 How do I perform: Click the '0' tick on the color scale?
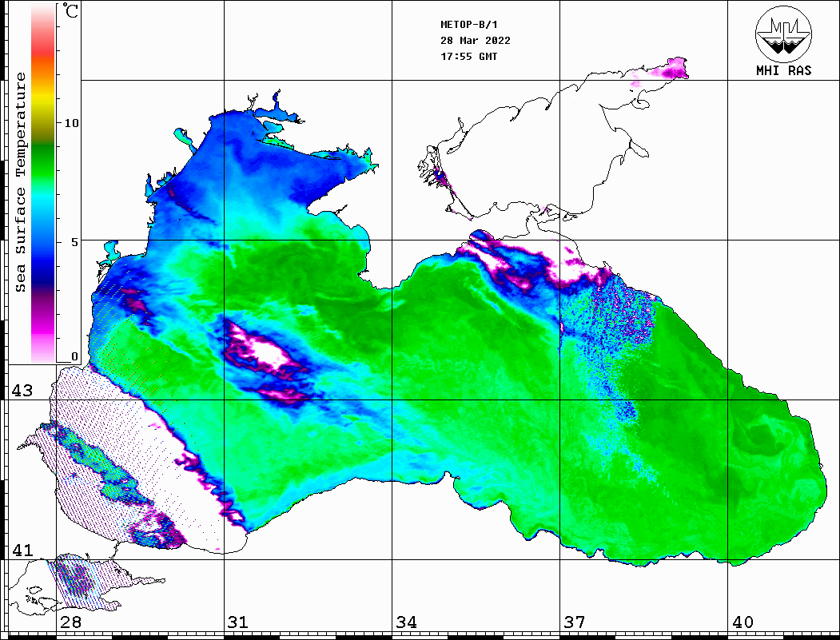click(x=74, y=356)
